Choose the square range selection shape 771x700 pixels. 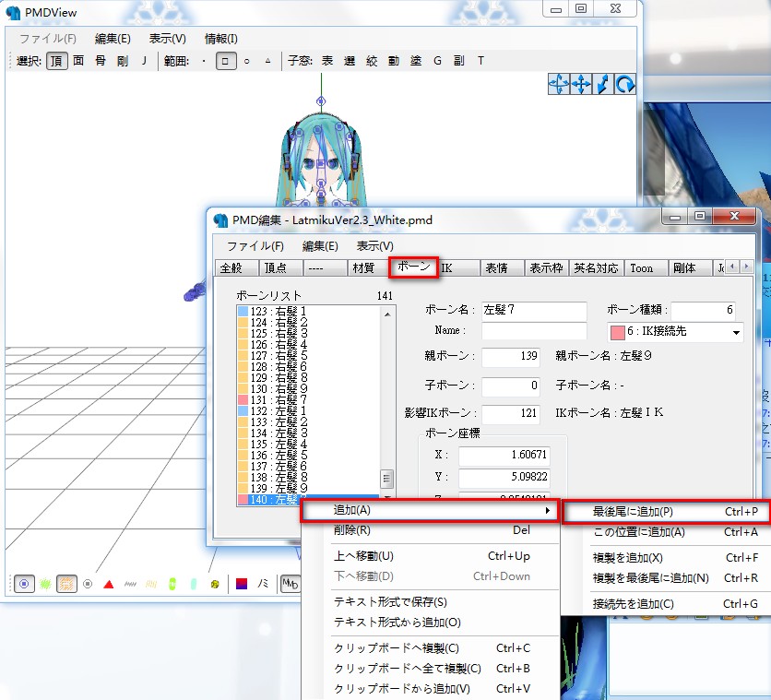[x=226, y=61]
